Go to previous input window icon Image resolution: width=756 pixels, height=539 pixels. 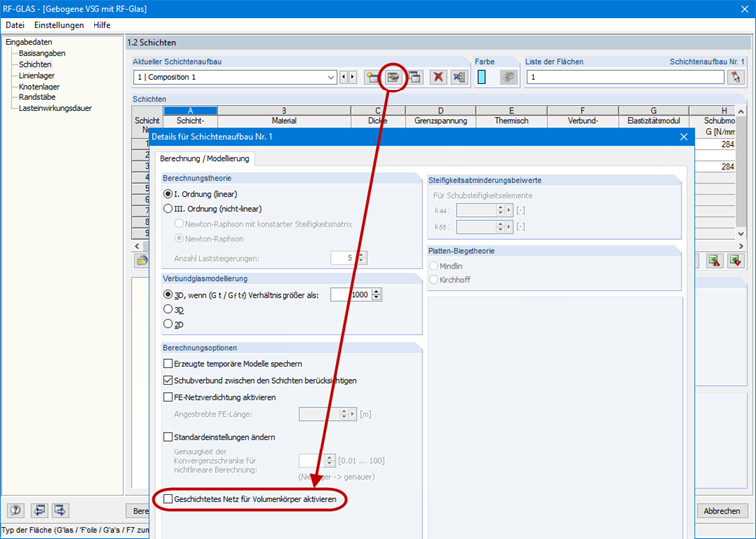click(39, 510)
